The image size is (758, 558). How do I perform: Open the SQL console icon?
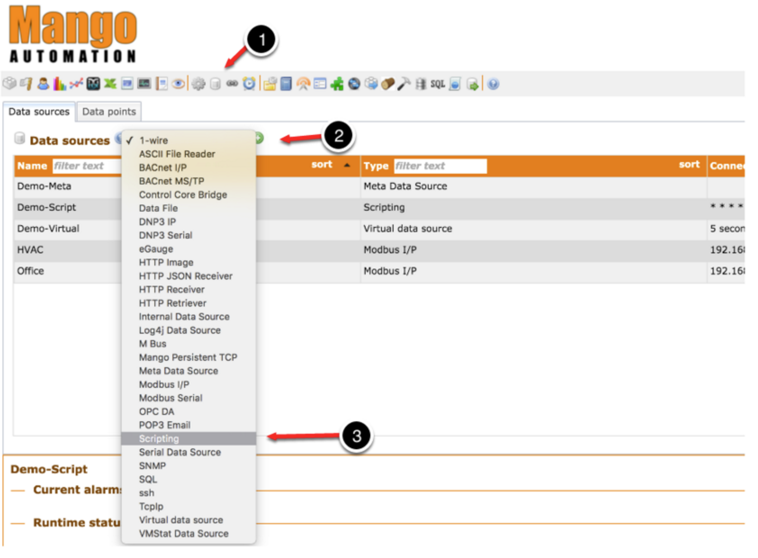[437, 84]
